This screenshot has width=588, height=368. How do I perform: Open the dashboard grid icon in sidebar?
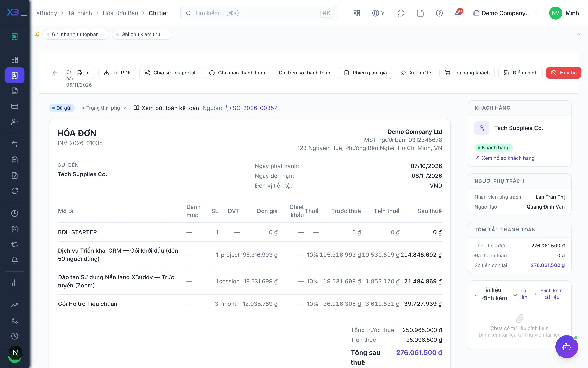pyautogui.click(x=14, y=60)
